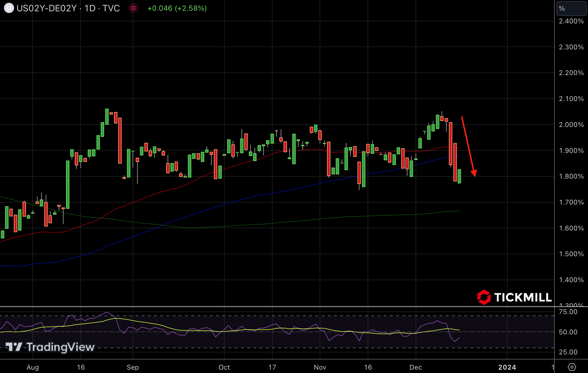Click the '2024' date axis label
588x373 pixels.
click(x=507, y=367)
